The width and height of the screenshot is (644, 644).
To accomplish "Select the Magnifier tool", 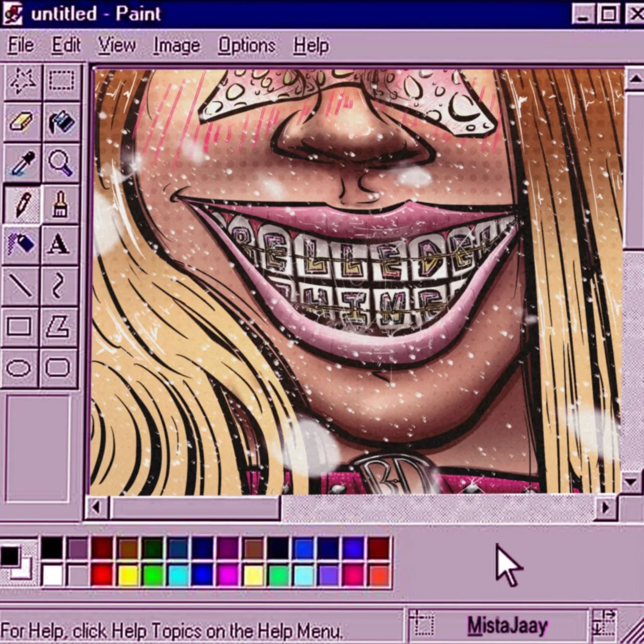I will [61, 164].
